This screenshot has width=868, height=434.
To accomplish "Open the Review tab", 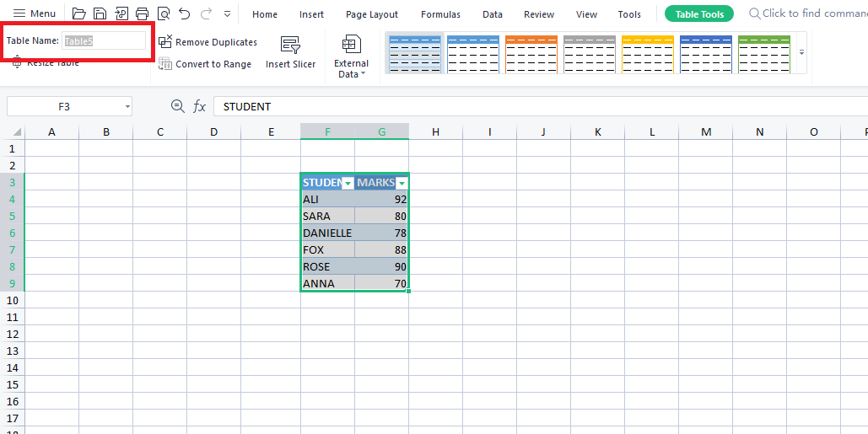I will tap(539, 14).
